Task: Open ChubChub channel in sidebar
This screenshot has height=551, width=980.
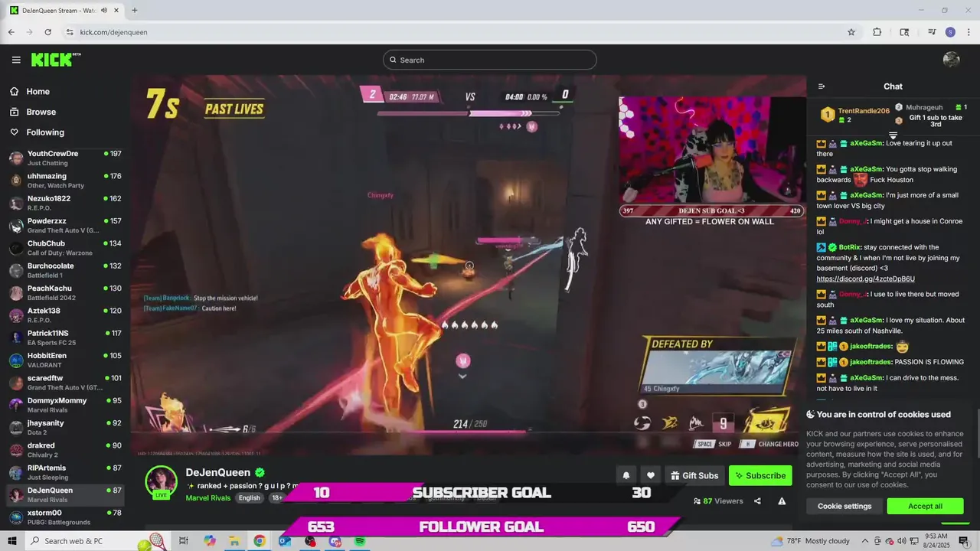Action: tap(65, 248)
